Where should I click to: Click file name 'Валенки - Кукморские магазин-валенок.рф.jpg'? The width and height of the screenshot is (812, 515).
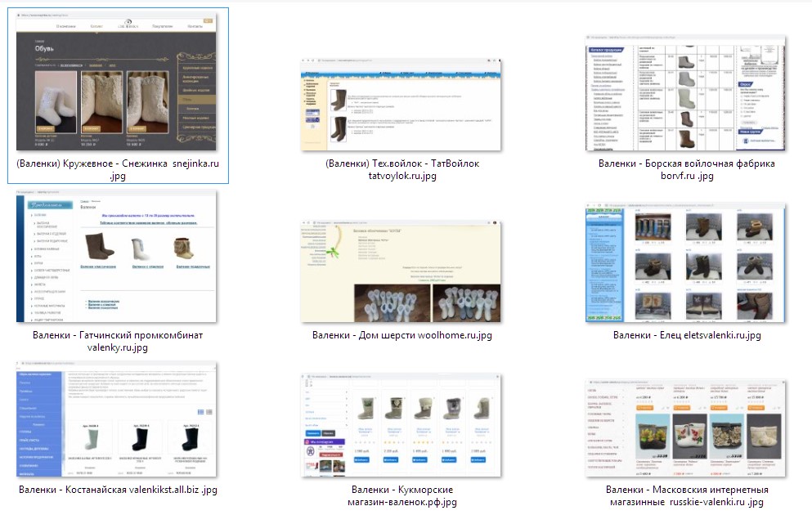pos(402,496)
